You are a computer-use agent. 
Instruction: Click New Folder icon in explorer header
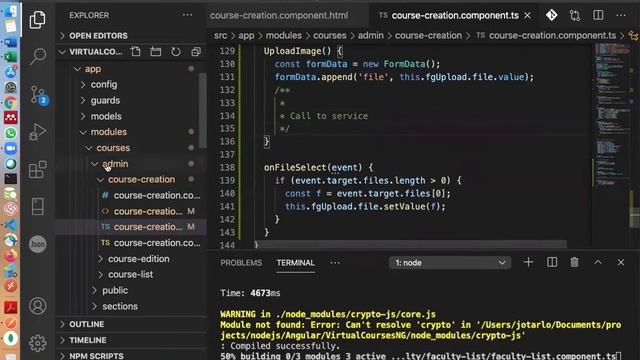[x=156, y=52]
